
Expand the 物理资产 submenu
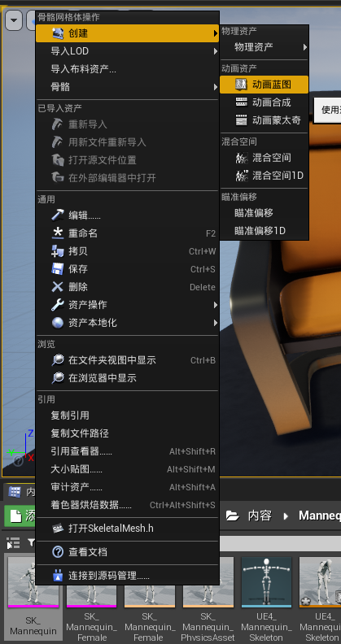coord(264,47)
